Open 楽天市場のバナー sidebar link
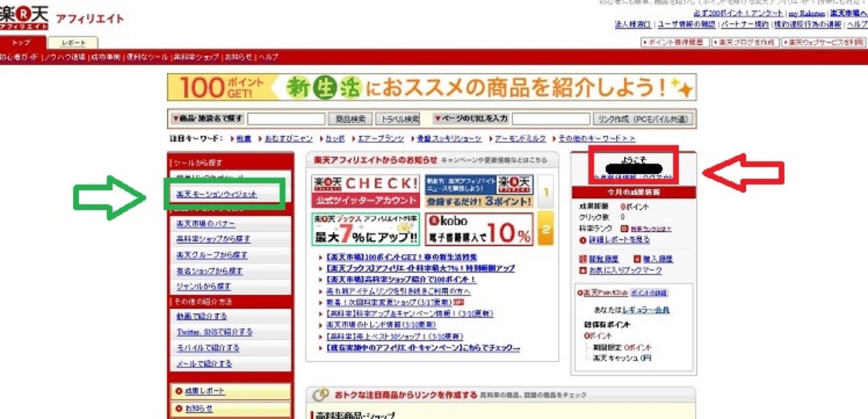The height and width of the screenshot is (419, 868). pyautogui.click(x=206, y=223)
